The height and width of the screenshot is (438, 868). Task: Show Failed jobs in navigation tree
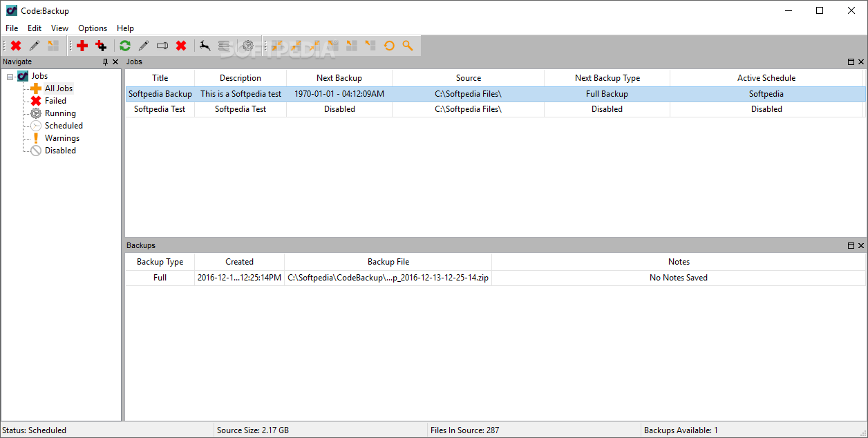click(55, 101)
